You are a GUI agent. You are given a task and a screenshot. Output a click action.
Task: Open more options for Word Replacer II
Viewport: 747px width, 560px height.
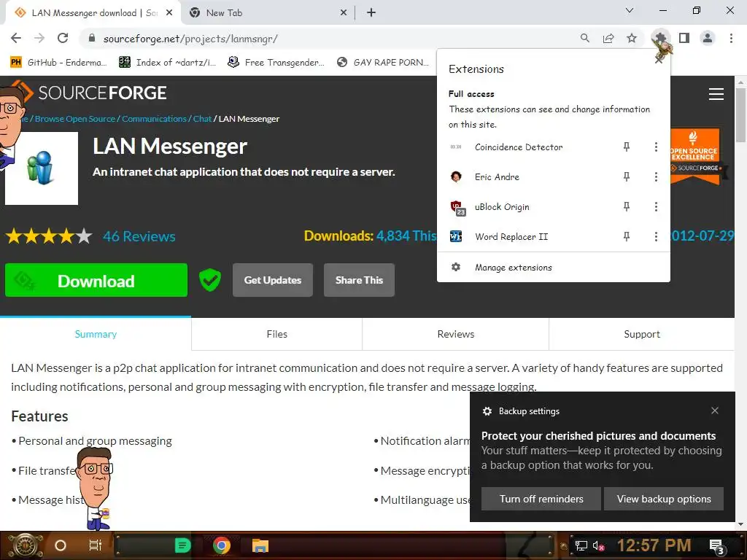coord(656,237)
